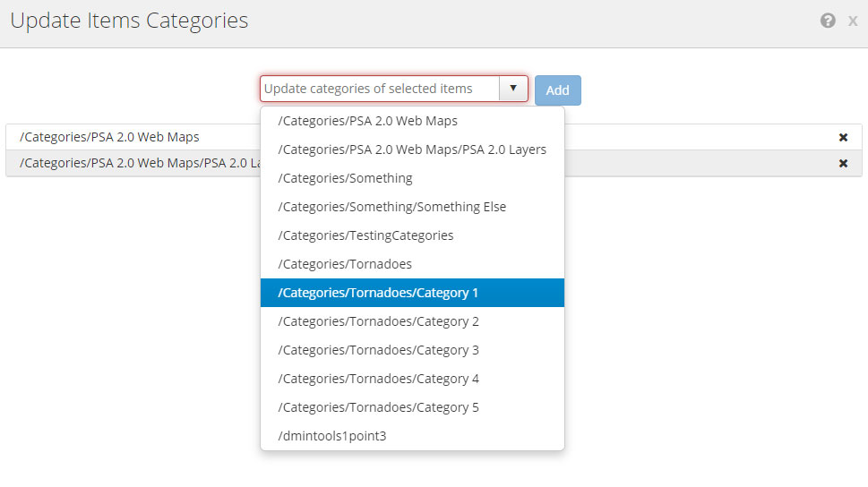Click the /Categories/PSA 2.0 Web Maps table row
Screen dimensions: 868x487
134,137
